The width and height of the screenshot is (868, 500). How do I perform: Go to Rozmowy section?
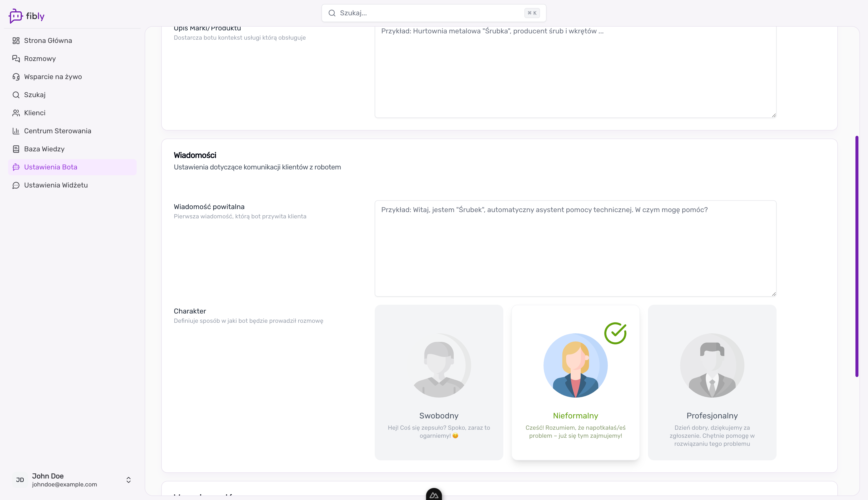[72, 59]
